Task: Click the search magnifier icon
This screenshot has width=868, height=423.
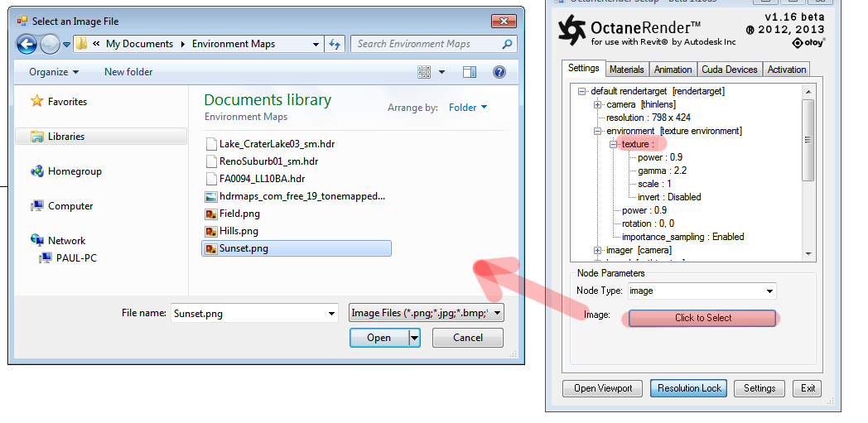Action: point(507,44)
